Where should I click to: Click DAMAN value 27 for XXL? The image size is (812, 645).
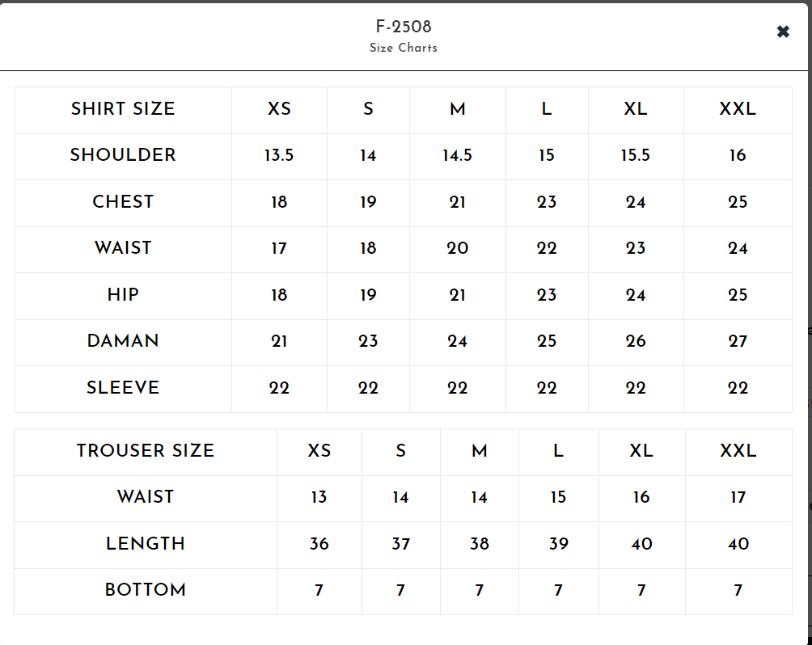738,341
